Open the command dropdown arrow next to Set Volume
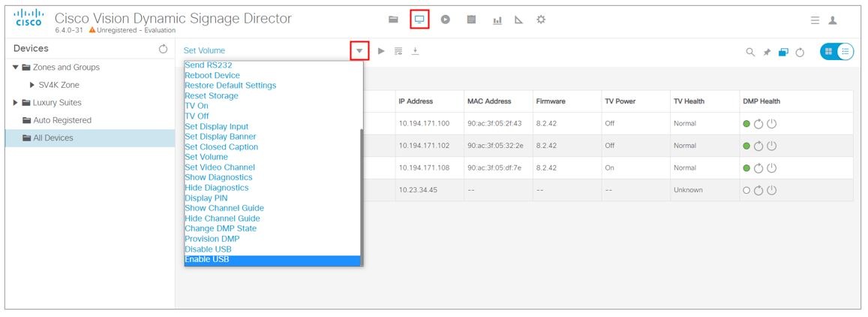The height and width of the screenshot is (317, 868). tap(360, 51)
